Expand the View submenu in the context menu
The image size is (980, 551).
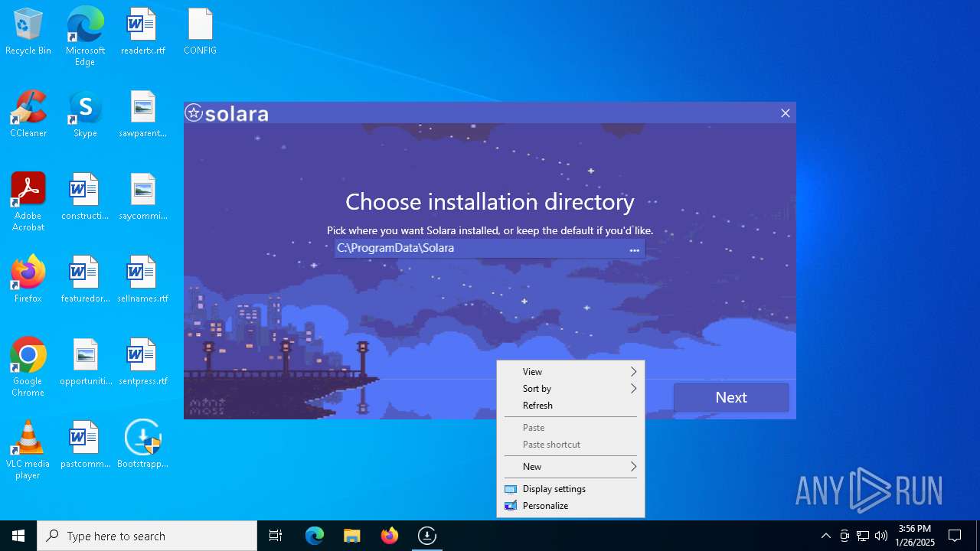[x=570, y=372]
